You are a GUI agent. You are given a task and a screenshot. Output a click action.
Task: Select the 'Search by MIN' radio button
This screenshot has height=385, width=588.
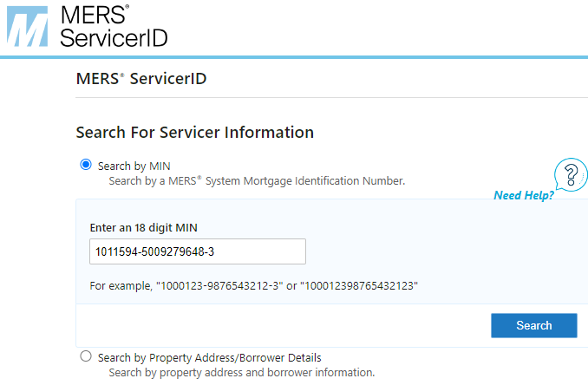point(85,165)
